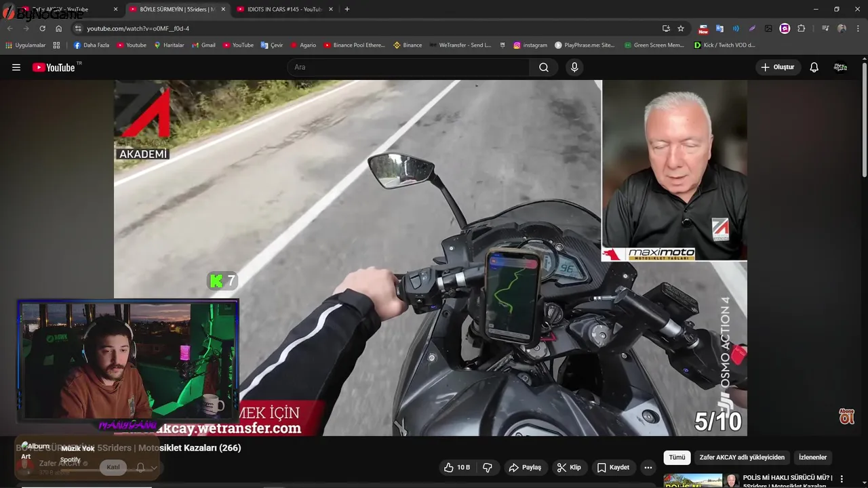Click the Katıl join button

click(x=113, y=468)
